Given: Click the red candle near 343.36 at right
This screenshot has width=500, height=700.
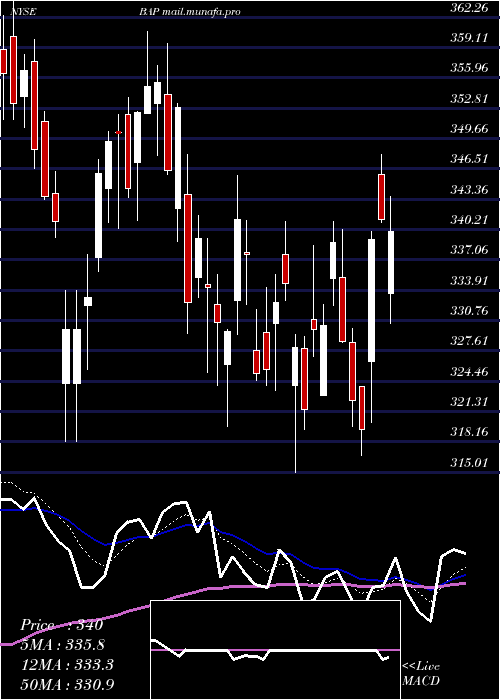Looking at the screenshot, I should (381, 197).
